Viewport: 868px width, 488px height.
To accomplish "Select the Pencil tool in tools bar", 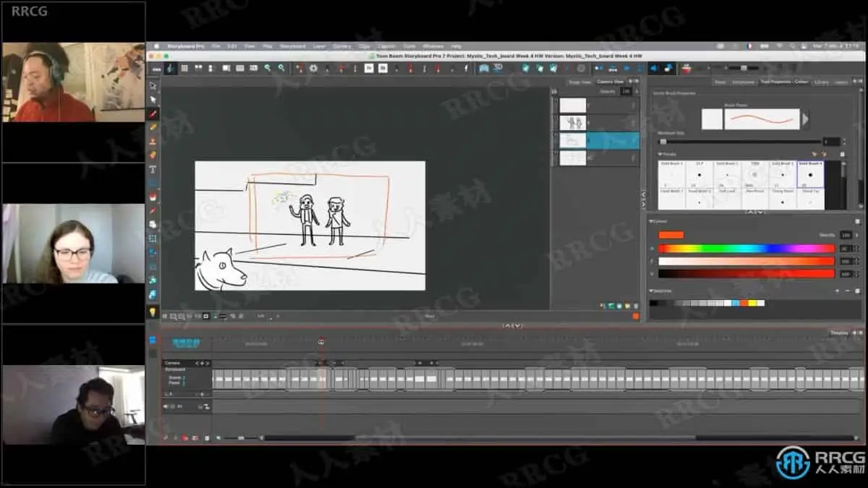I will (x=153, y=127).
